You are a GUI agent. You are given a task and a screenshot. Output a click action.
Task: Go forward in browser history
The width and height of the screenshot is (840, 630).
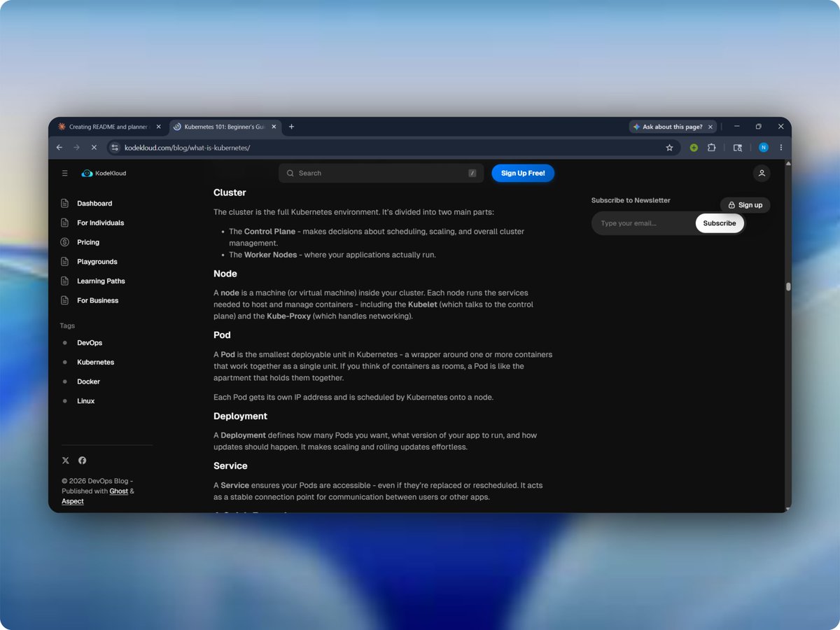coord(77,148)
